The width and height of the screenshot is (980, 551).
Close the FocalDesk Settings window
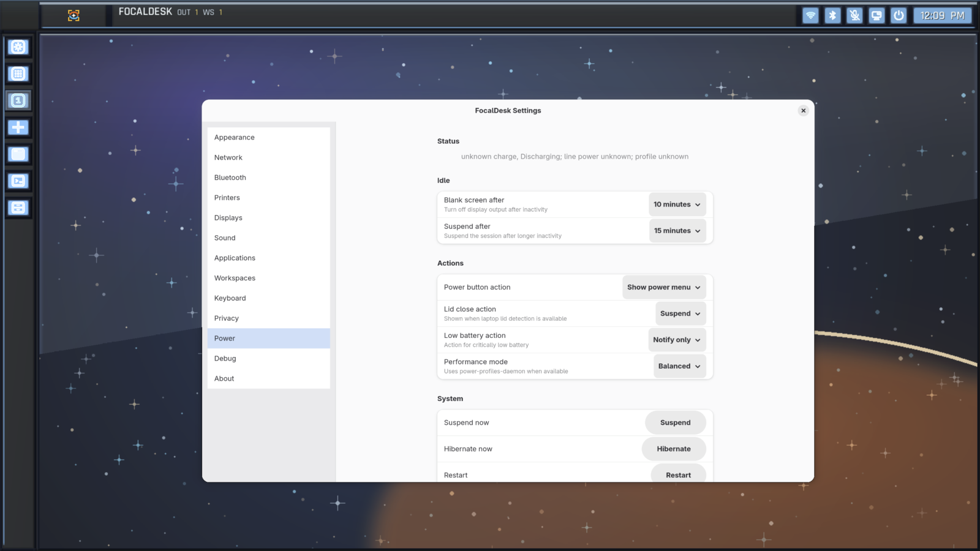click(803, 111)
